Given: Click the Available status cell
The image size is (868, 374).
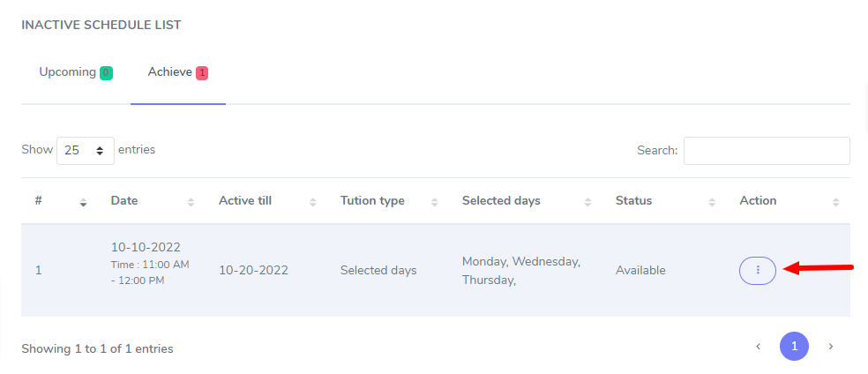Looking at the screenshot, I should coord(640,270).
